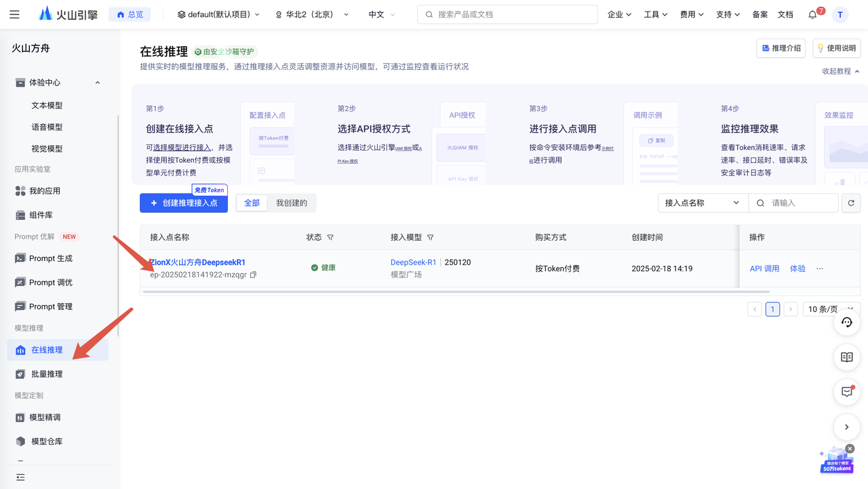Click the creation time 2025-02-18 14:19

coord(662,269)
